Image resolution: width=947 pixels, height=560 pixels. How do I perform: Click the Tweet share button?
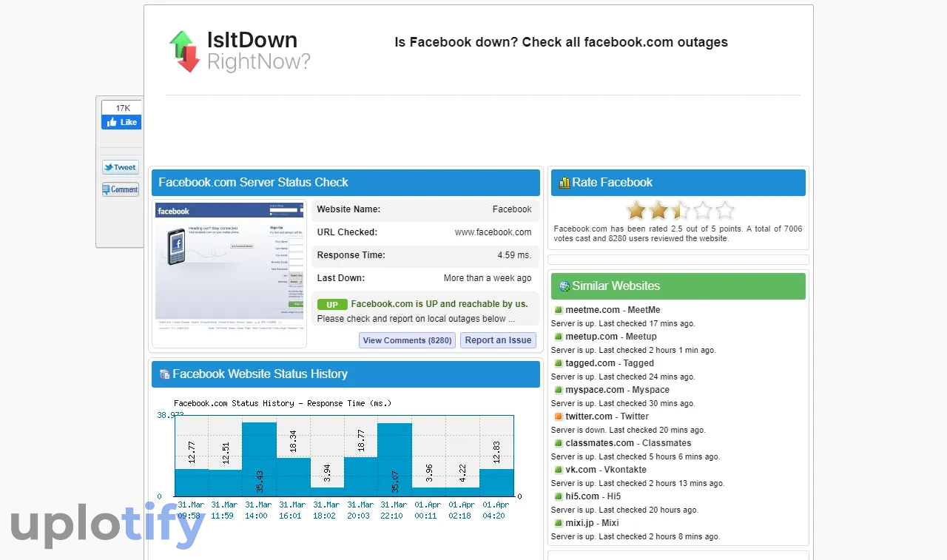121,167
